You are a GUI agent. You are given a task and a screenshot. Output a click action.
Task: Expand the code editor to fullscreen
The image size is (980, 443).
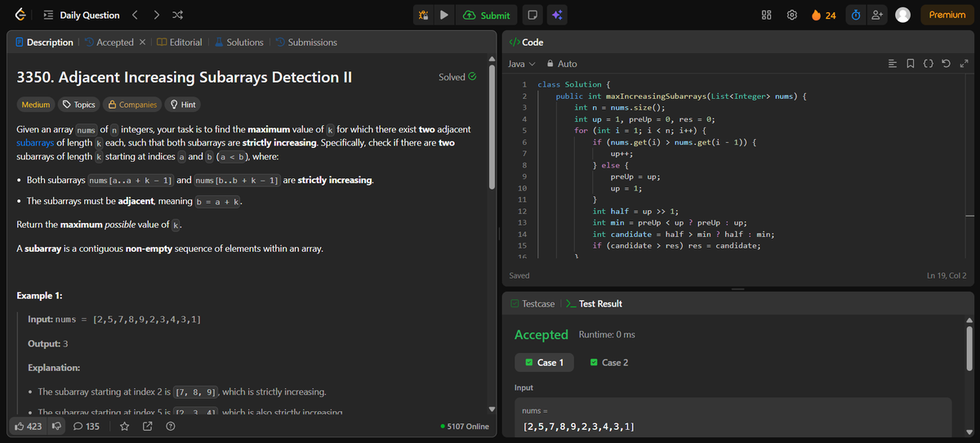coord(964,64)
